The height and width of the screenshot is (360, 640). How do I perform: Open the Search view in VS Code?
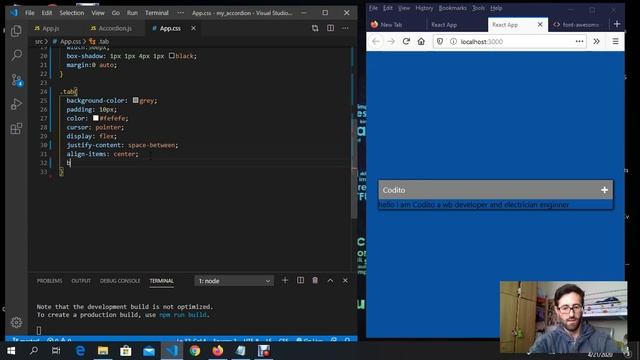[x=16, y=55]
